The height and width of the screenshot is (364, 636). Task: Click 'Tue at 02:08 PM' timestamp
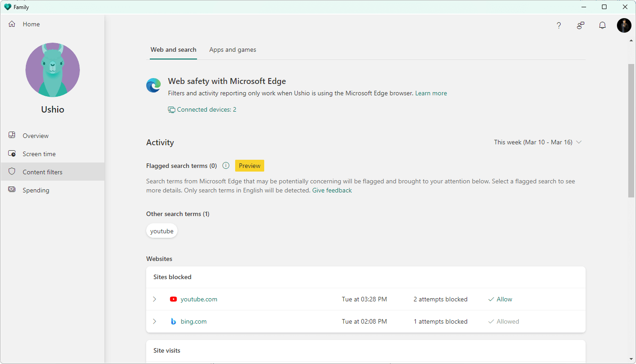click(365, 322)
